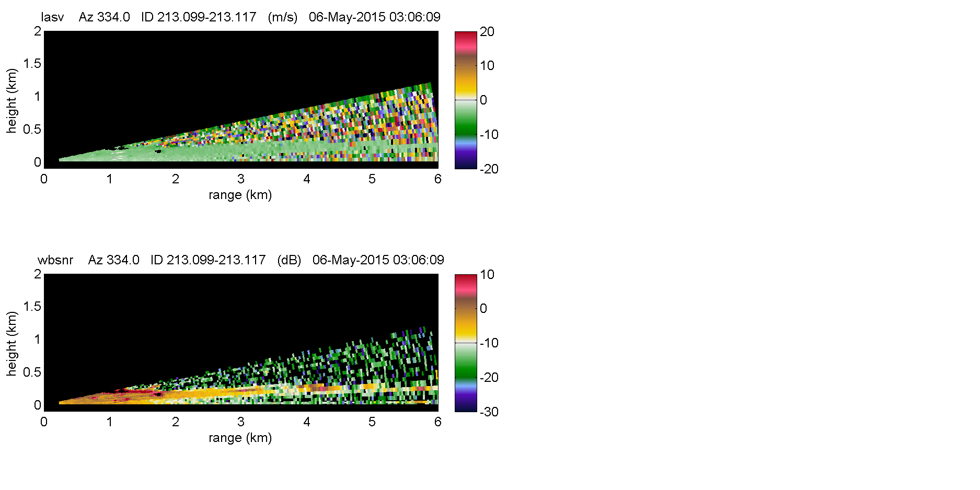Click the '1.5' height tick on the top plot
Viewport: 980px width, 490px height.
coord(32,64)
